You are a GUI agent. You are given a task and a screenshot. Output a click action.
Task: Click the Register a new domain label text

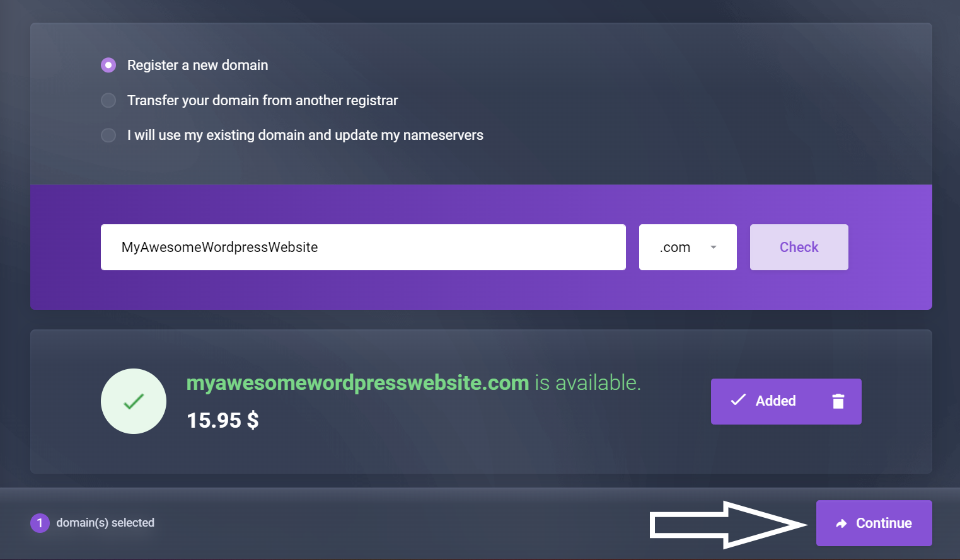click(x=197, y=66)
